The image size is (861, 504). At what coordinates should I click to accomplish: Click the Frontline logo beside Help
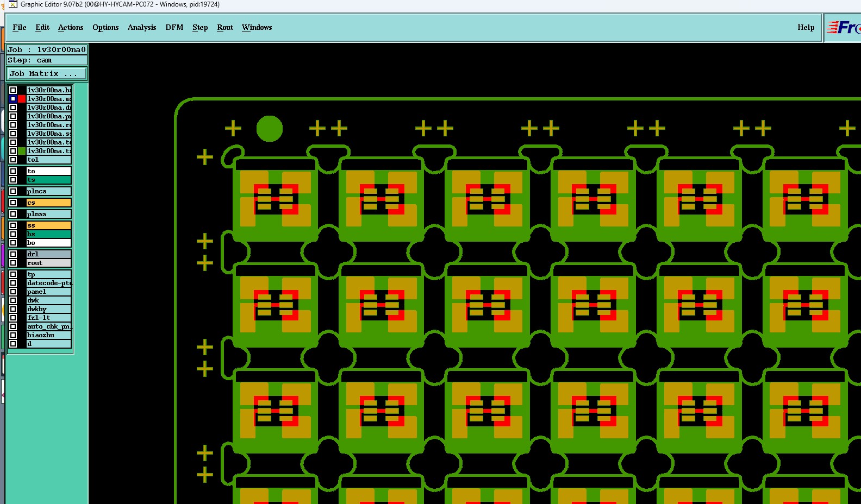[843, 28]
